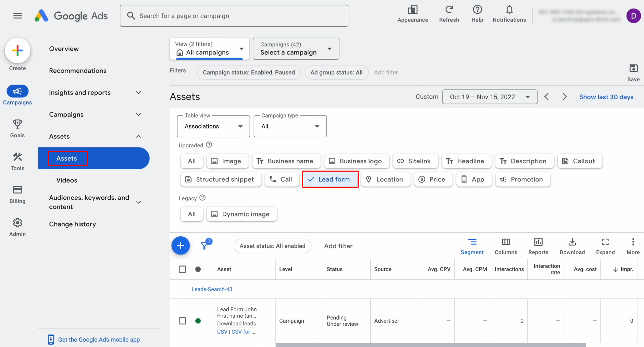Open the Select a campaign dropdown

tap(295, 49)
